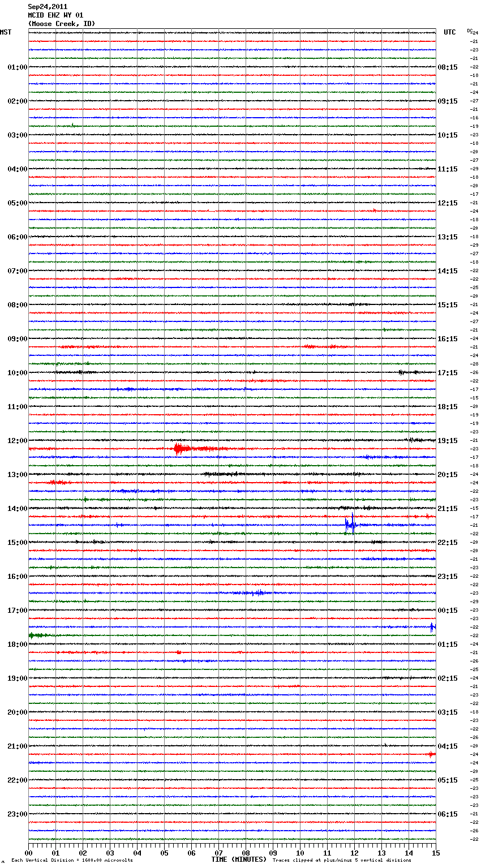
Task: Click the (Moose Creek, ID) location text
Action: [x=62, y=24]
